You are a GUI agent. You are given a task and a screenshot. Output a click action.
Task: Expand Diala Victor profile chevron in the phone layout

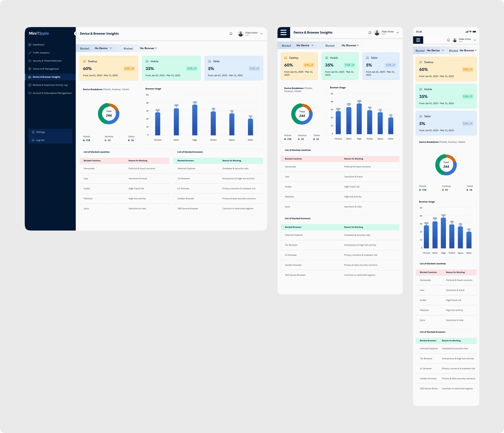pyautogui.click(x=475, y=40)
